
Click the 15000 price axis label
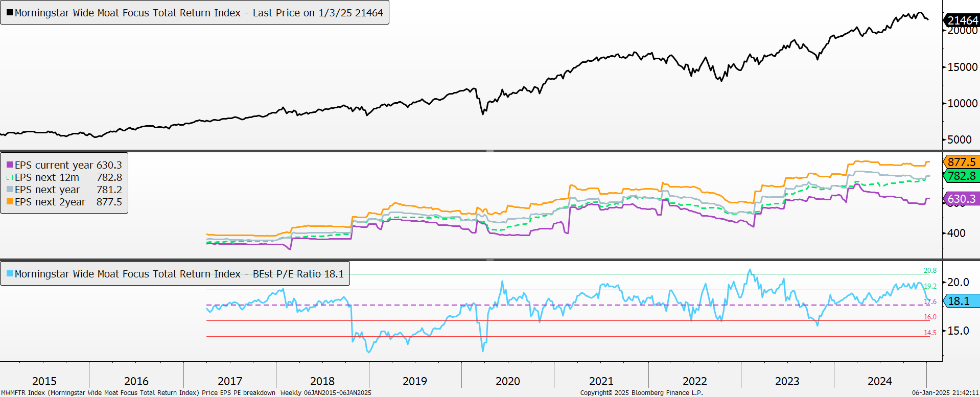963,67
